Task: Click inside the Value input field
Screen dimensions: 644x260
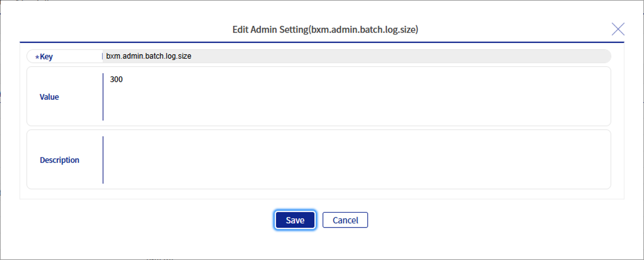Action: [x=282, y=97]
